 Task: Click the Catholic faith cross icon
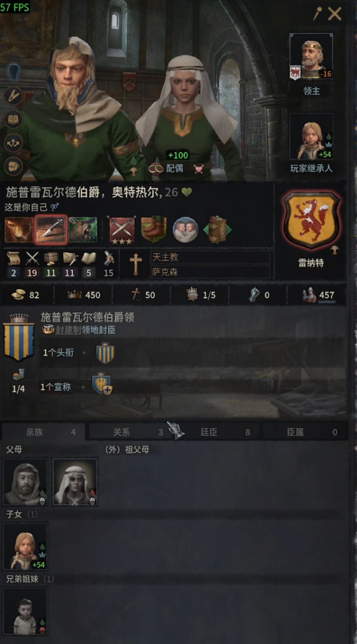[135, 264]
